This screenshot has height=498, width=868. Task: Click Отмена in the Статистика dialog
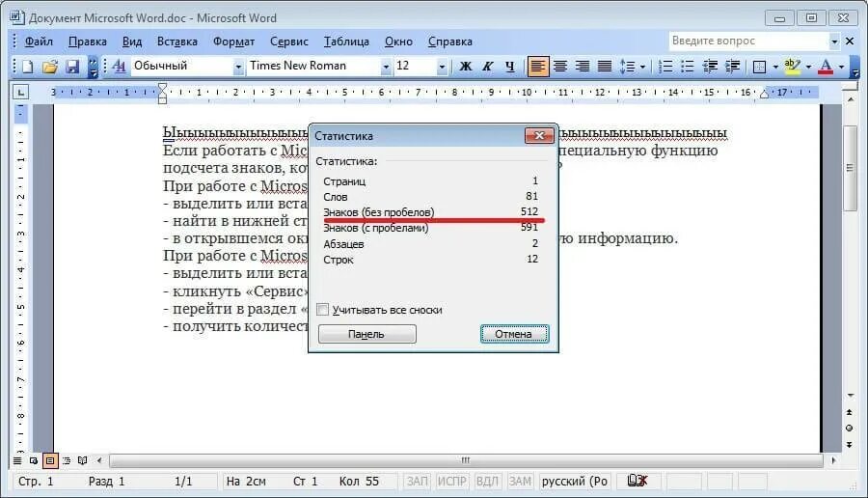tap(514, 334)
